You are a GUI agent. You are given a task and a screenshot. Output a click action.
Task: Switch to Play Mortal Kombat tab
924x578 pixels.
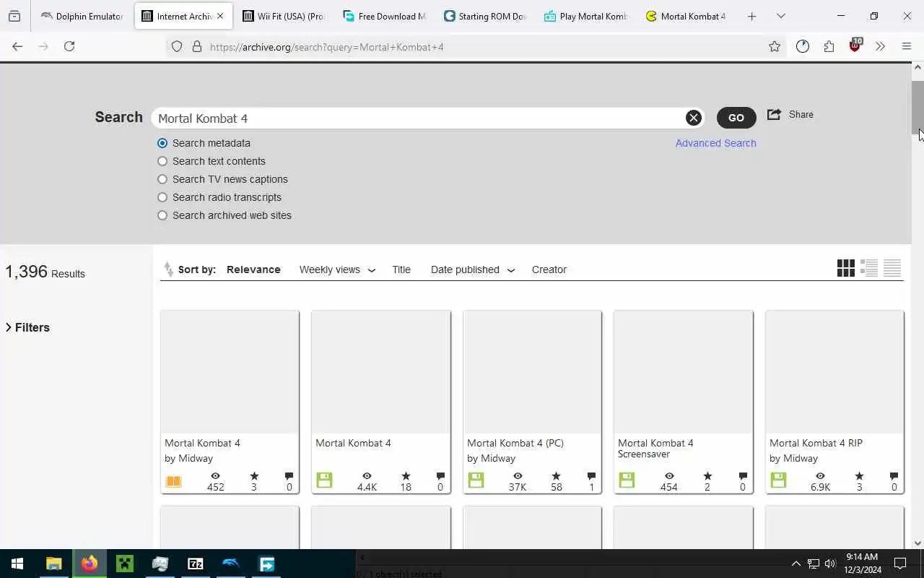585,16
